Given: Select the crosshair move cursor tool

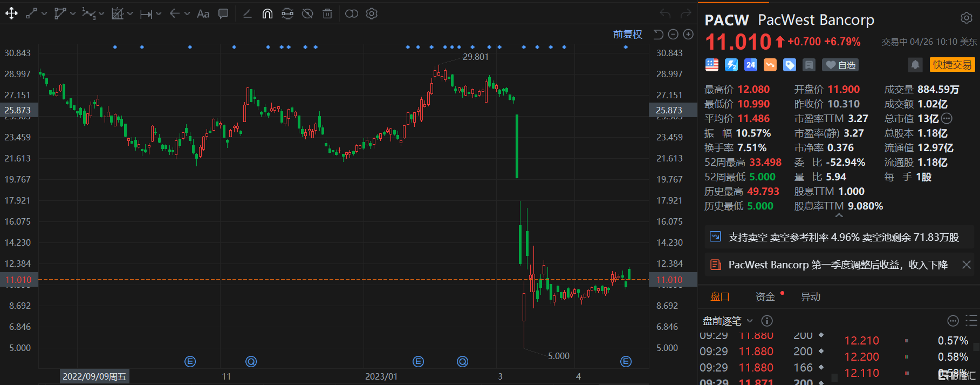Looking at the screenshot, I should [11, 13].
